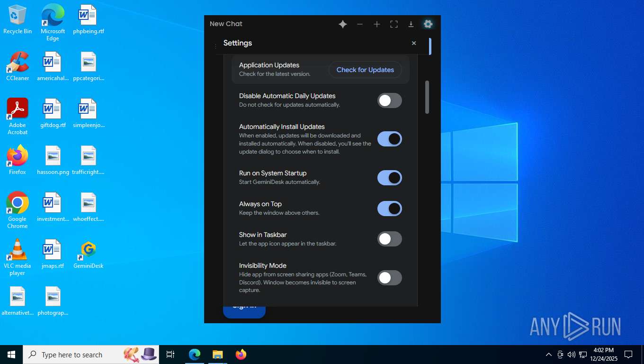Enable Disable Automatic Daily Updates toggle
This screenshot has height=364, width=644.
pos(389,100)
